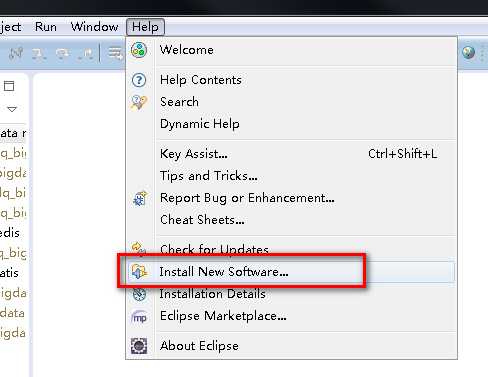Viewport: 488px width, 377px height.
Task: Open the Help menu
Action: (145, 27)
